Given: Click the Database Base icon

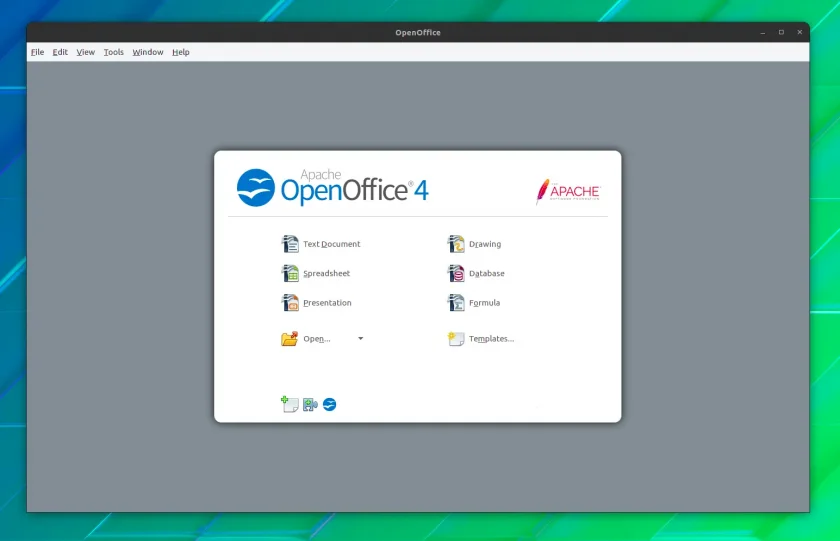Looking at the screenshot, I should tap(456, 273).
